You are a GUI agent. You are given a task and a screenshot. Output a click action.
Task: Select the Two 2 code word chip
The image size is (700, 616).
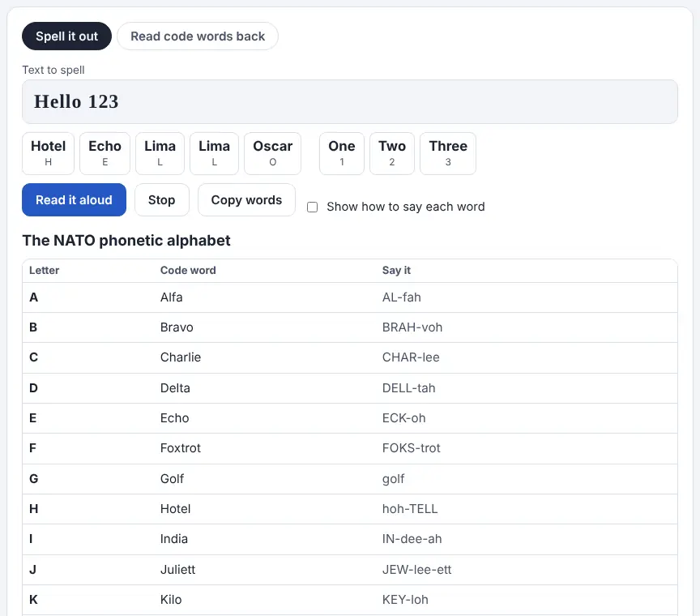click(x=392, y=153)
